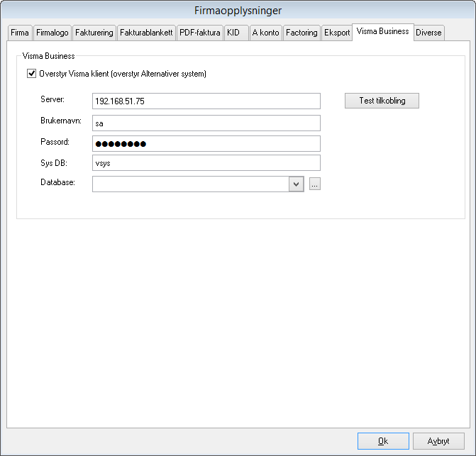Select the Sys DB field with vsys
Screen dimensions: 476x456
[x=206, y=163]
